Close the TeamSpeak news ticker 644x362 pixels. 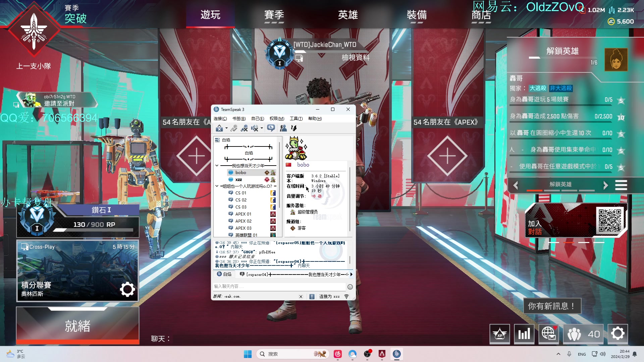coord(301,297)
